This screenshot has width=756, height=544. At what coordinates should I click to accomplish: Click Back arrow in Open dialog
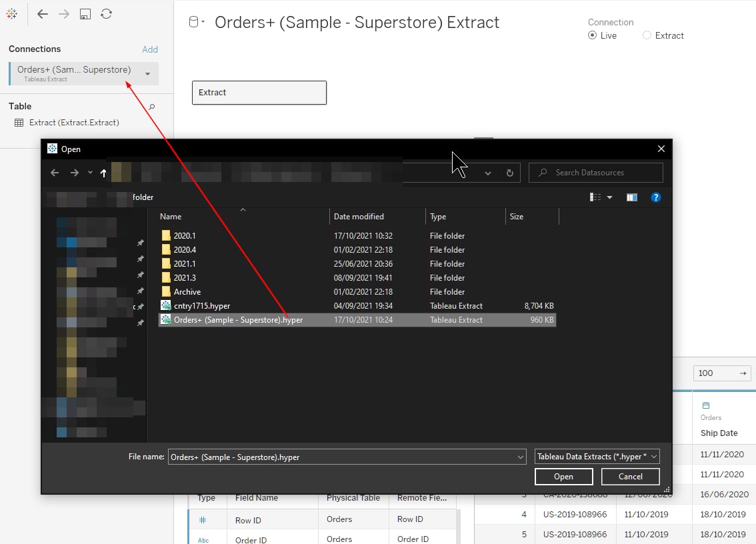[x=55, y=173]
